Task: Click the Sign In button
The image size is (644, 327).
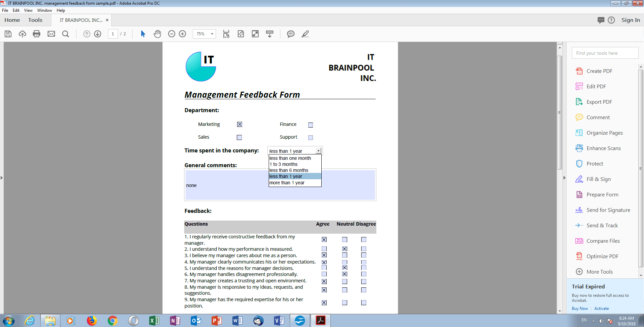Action: pos(630,20)
